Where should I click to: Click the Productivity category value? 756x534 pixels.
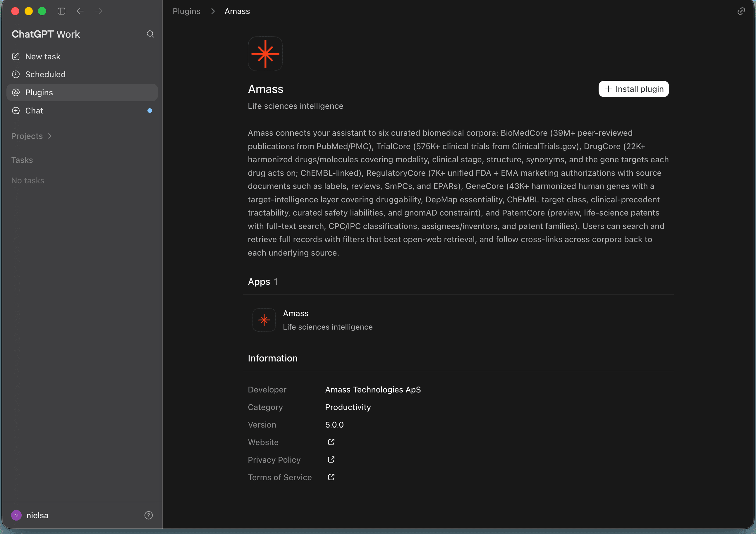click(348, 407)
